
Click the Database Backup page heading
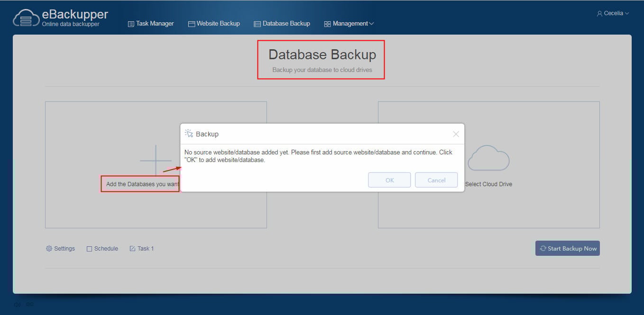[322, 54]
